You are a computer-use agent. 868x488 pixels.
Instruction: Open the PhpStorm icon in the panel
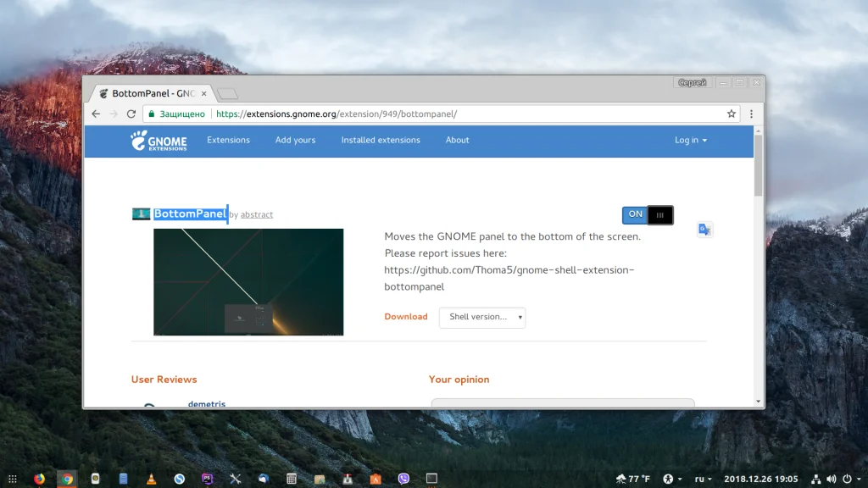(x=207, y=479)
